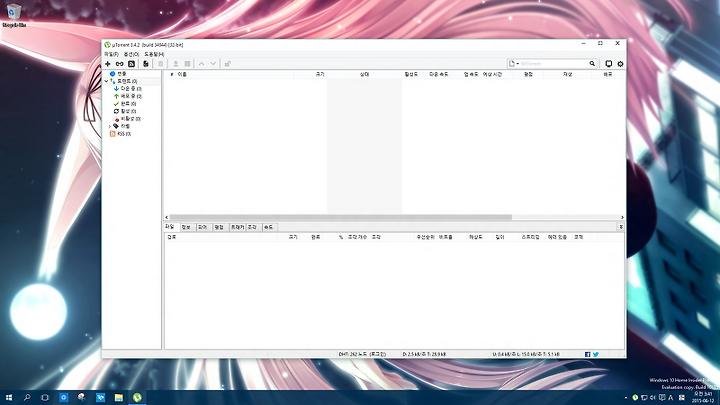Open Task View on the taskbar
This screenshot has width=720, height=405.
click(x=45, y=398)
